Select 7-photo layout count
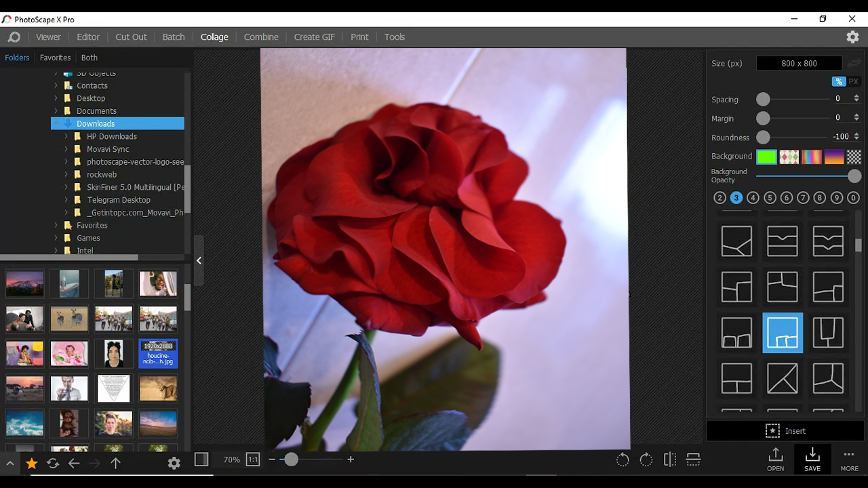Screen dimensions: 868x488 [x=803, y=198]
